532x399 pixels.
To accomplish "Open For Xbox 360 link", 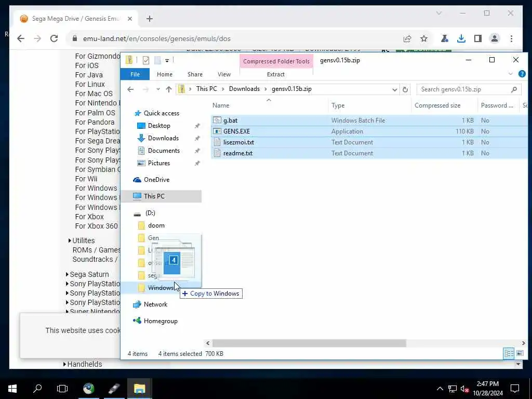I will [96, 226].
